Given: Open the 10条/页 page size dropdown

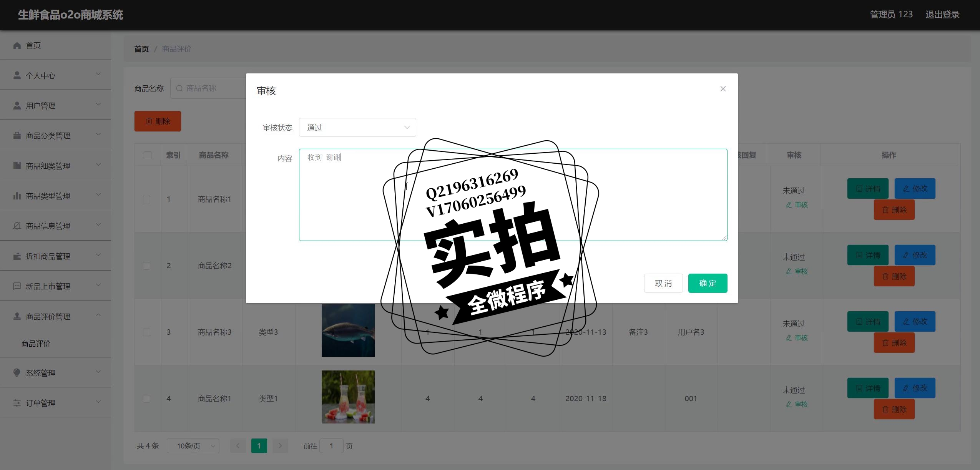Looking at the screenshot, I should [193, 446].
